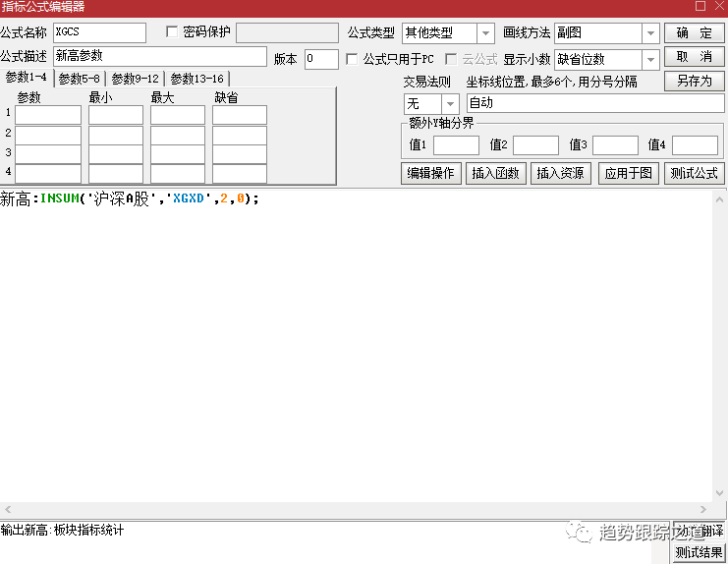The width and height of the screenshot is (728, 564).
Task: Click the 插入资源 button
Action: point(558,173)
